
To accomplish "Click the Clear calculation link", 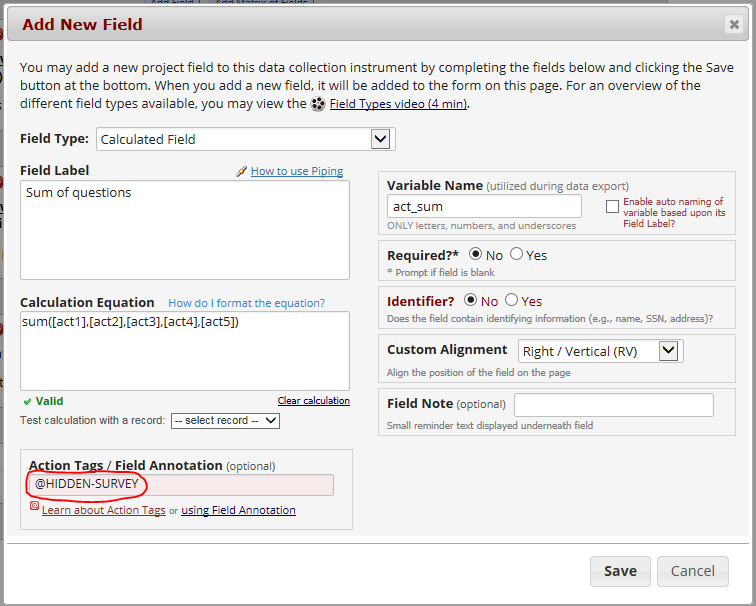I will (x=313, y=401).
